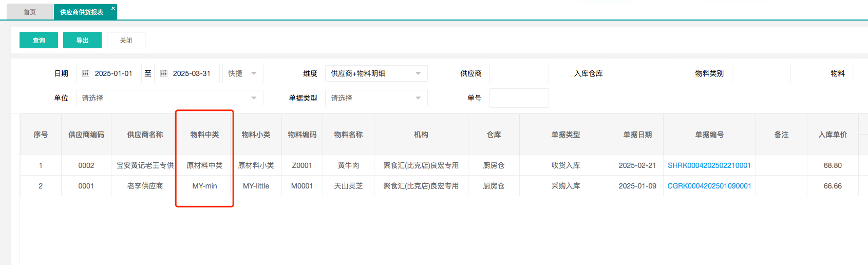The height and width of the screenshot is (265, 868).
Task: Click the 导出 button
Action: [82, 40]
